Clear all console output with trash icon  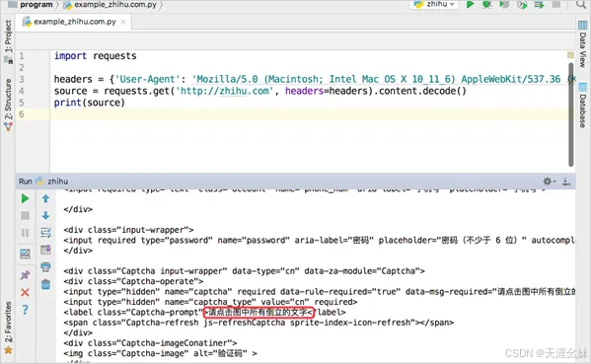click(x=45, y=284)
